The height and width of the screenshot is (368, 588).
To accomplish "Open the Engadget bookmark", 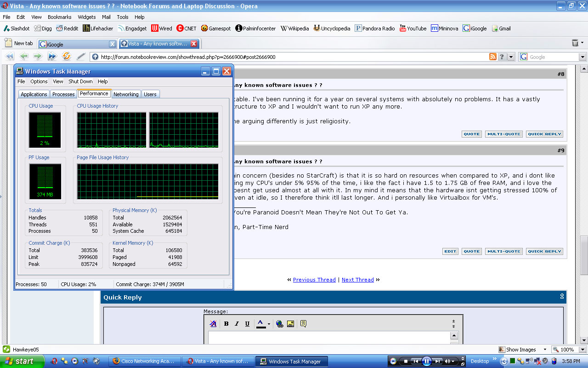I will pyautogui.click(x=132, y=29).
